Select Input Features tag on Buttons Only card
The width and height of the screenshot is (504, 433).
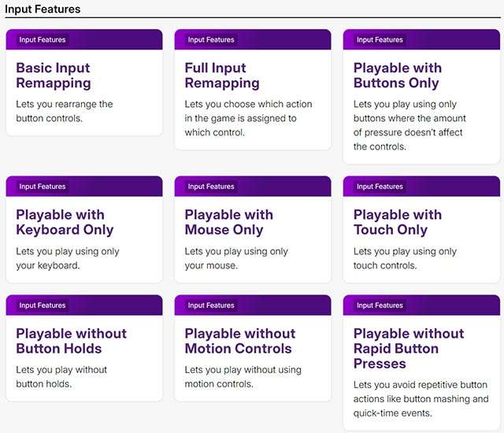pos(380,39)
